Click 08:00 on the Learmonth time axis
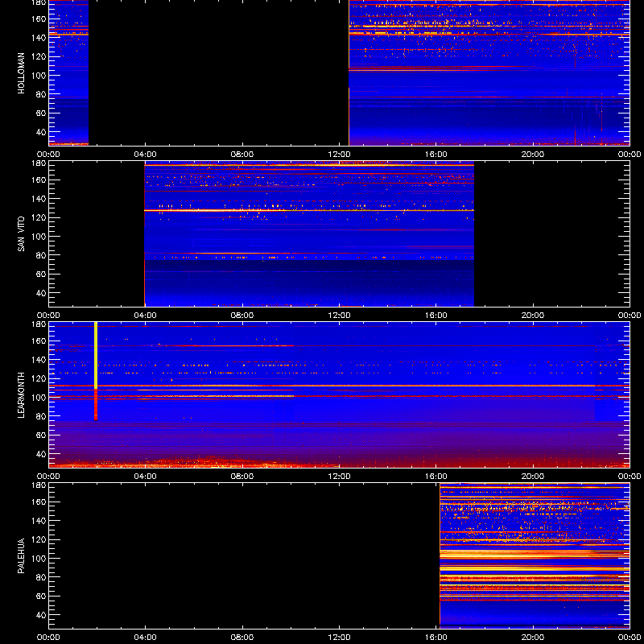 pos(242,477)
